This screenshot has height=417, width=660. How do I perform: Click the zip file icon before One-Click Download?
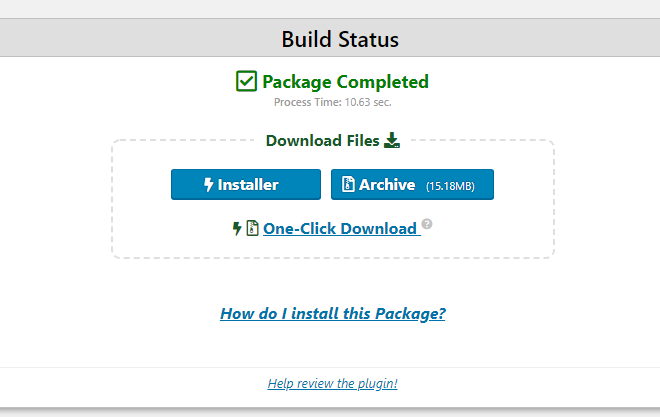coord(252,228)
